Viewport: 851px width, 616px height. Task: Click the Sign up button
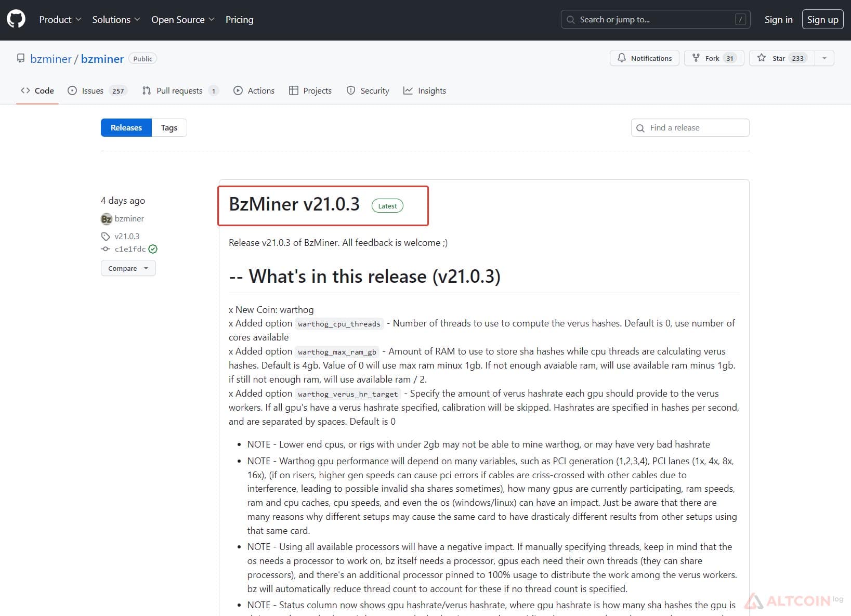click(x=822, y=19)
